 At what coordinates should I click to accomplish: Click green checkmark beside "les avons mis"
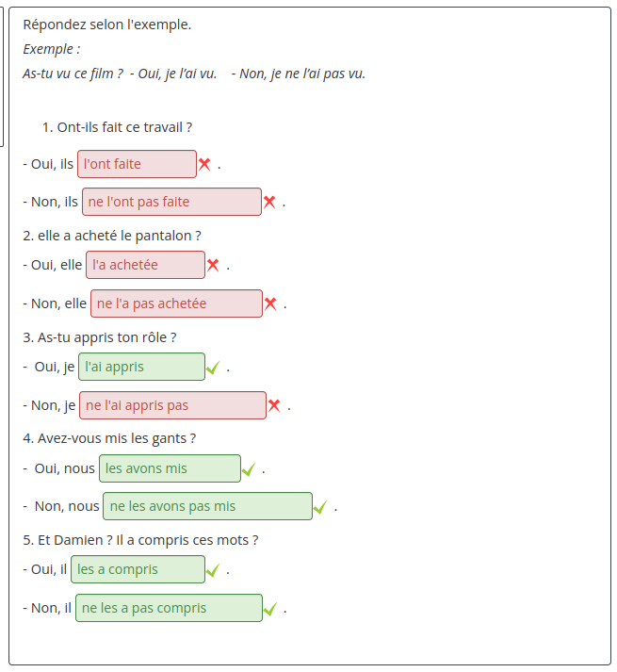(249, 469)
